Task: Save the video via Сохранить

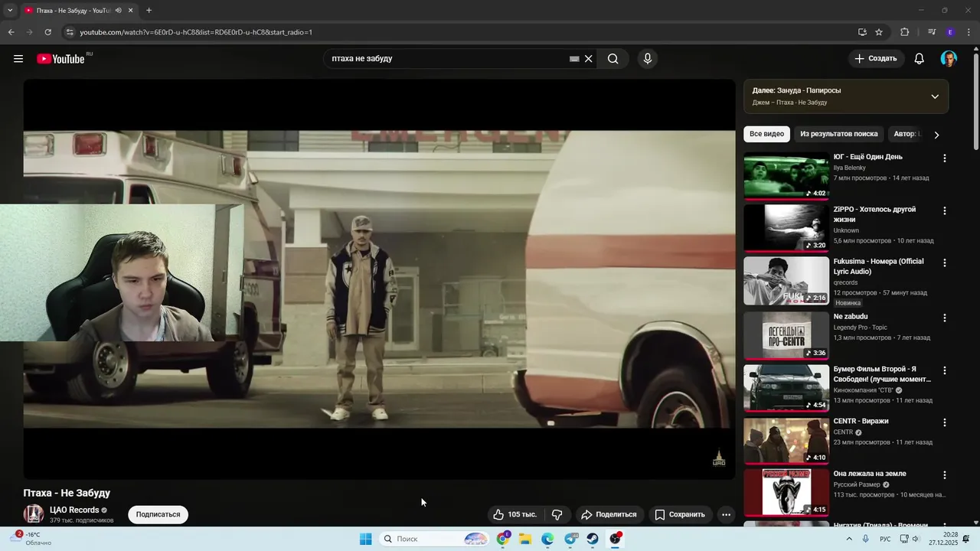Action: (x=680, y=515)
